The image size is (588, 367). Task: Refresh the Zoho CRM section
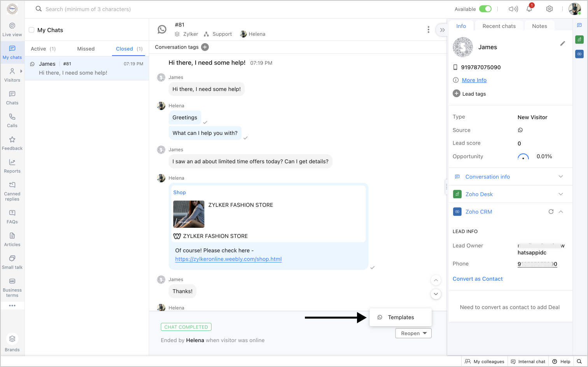tap(551, 211)
